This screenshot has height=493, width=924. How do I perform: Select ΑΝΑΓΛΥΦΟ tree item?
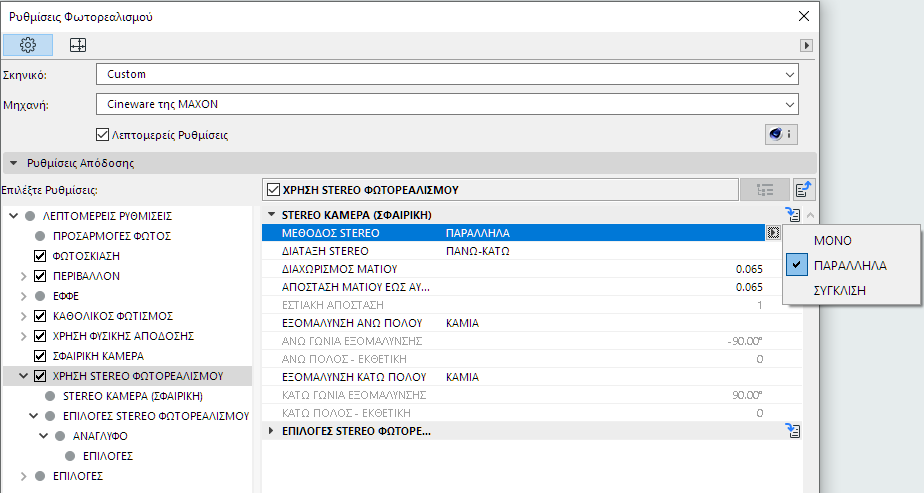[x=100, y=436]
